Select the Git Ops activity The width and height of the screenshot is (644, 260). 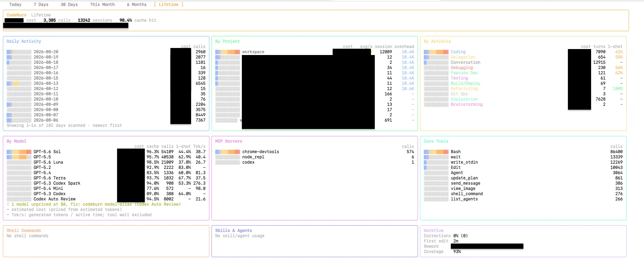click(x=523, y=94)
